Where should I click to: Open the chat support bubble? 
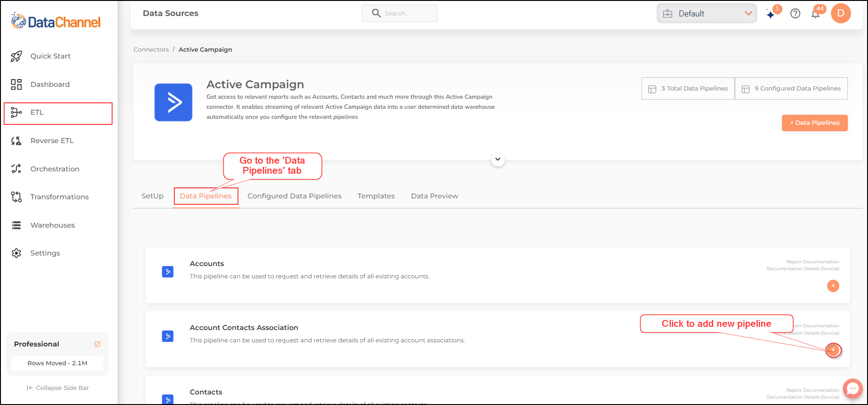852,389
